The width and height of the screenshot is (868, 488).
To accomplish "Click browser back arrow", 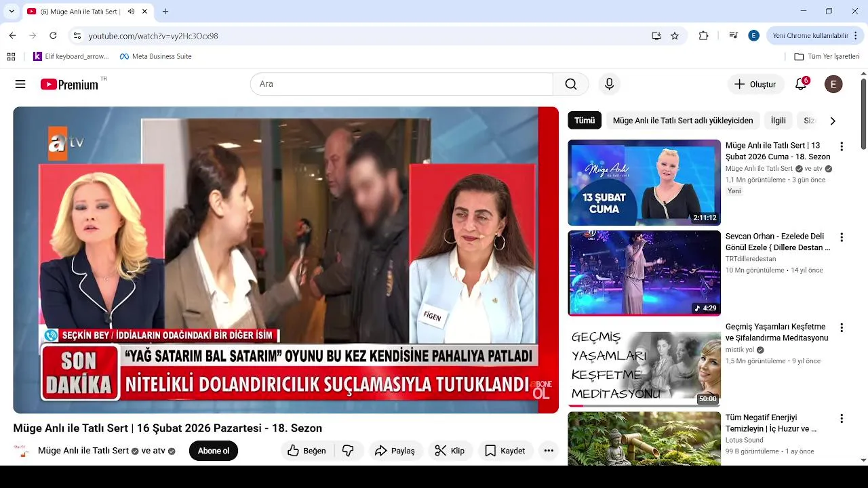I will click(12, 36).
